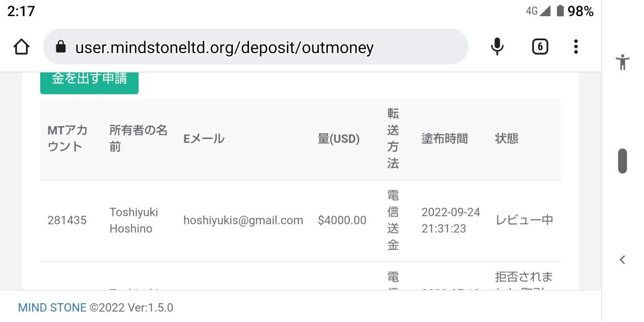Tap the MTアカウント column header

68,138
